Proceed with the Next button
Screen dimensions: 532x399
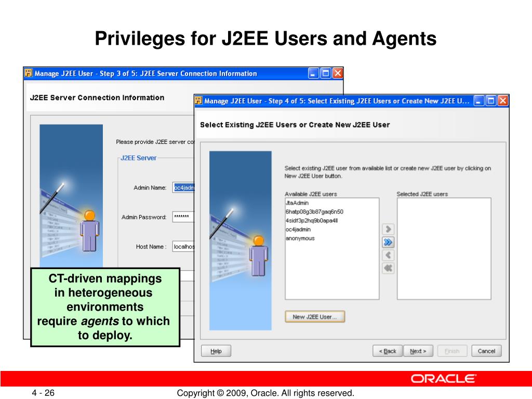click(418, 351)
